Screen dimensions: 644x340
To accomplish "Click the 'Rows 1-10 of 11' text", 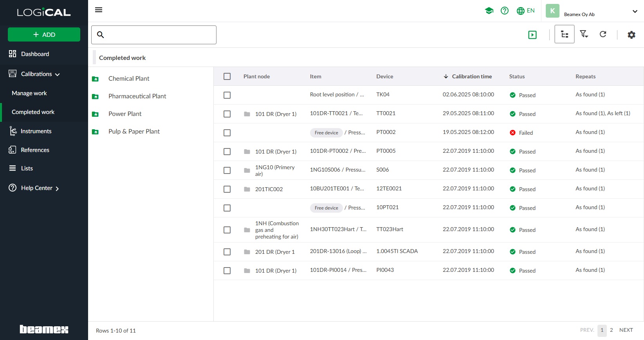I will (116, 331).
